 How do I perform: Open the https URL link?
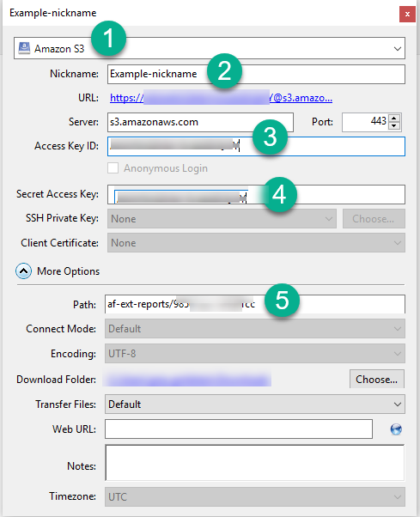(x=221, y=98)
